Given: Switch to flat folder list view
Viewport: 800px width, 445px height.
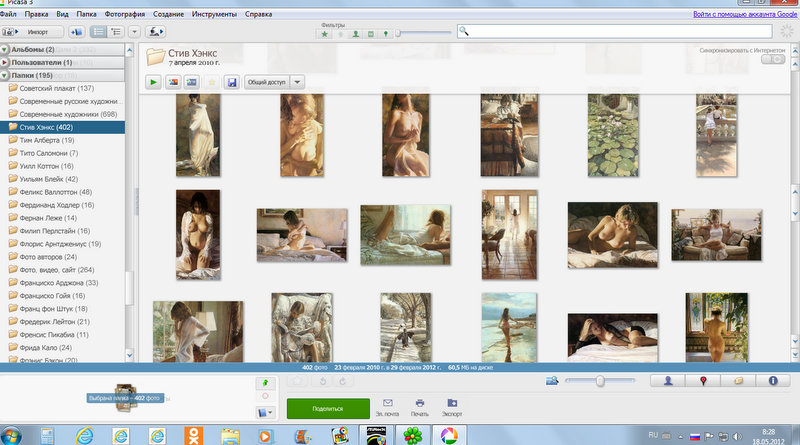Looking at the screenshot, I should (98, 32).
